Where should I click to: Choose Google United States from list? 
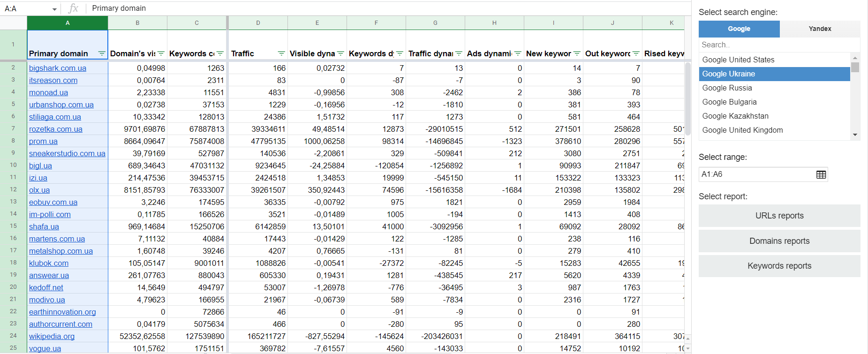(x=738, y=60)
